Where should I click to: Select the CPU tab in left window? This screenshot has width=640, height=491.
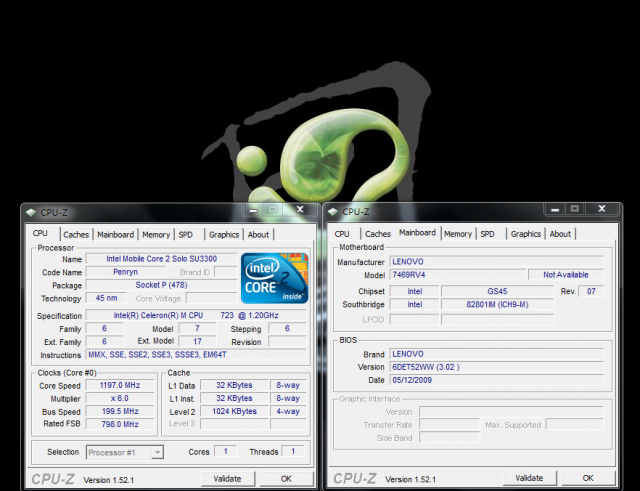40,233
